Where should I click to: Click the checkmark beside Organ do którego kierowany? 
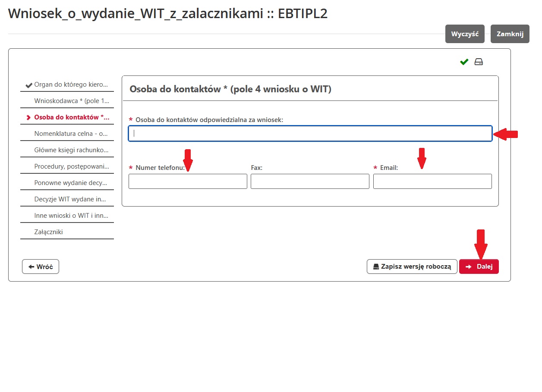tap(29, 84)
